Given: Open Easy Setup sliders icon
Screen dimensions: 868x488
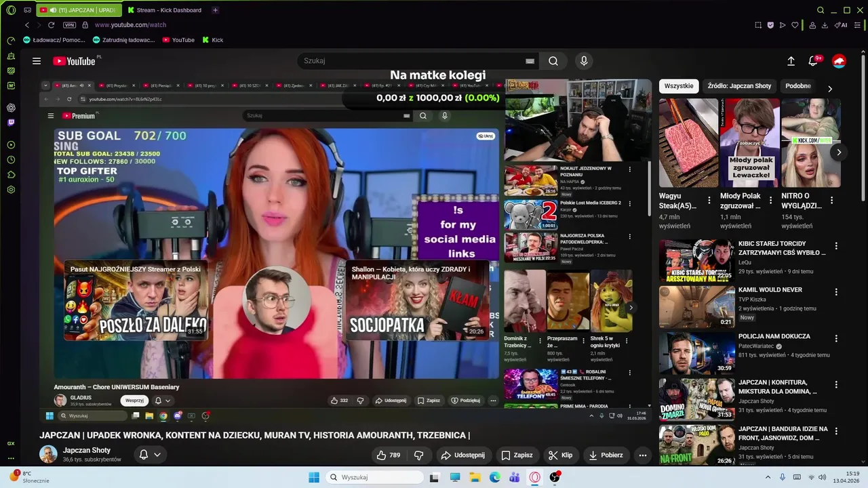Looking at the screenshot, I should tap(857, 25).
